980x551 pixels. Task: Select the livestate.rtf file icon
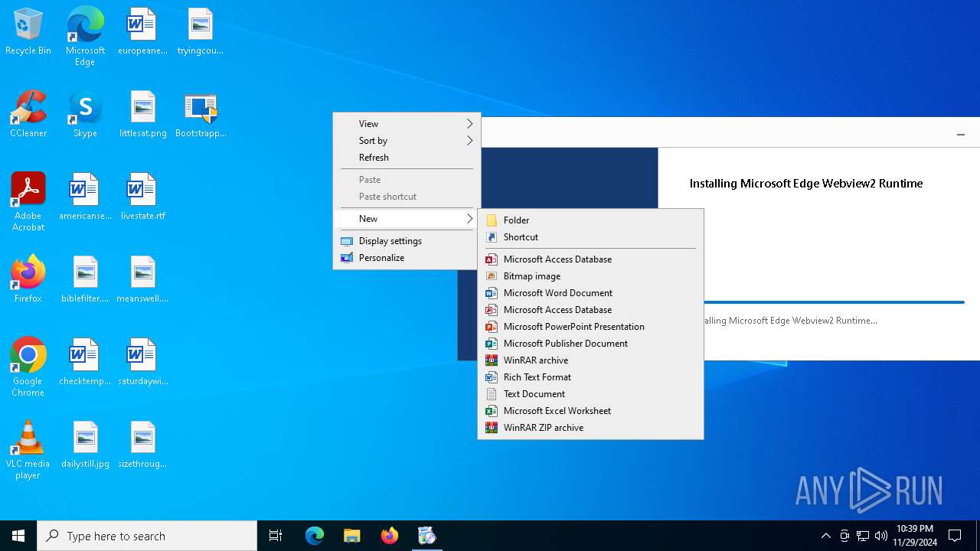142,197
